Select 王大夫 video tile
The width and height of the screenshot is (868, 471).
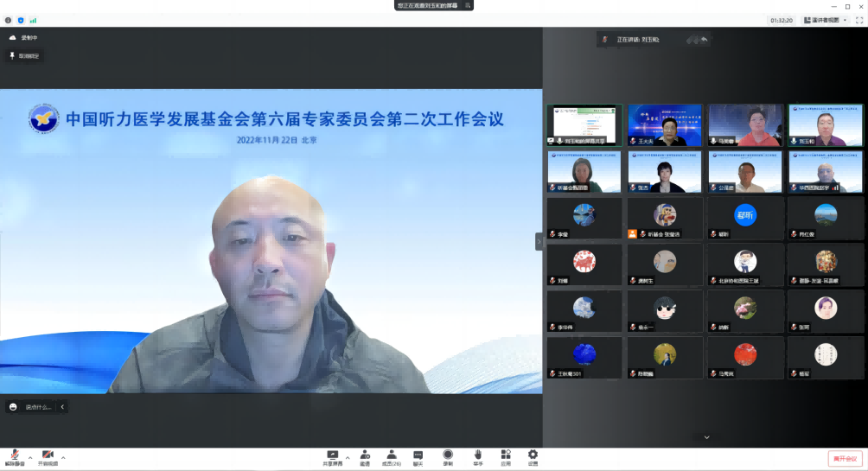pos(664,125)
